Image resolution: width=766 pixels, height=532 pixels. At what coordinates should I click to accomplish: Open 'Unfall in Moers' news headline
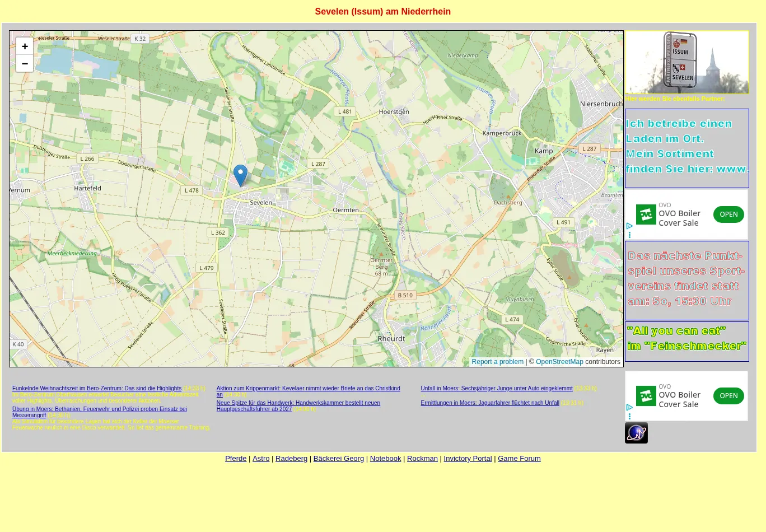point(496,389)
